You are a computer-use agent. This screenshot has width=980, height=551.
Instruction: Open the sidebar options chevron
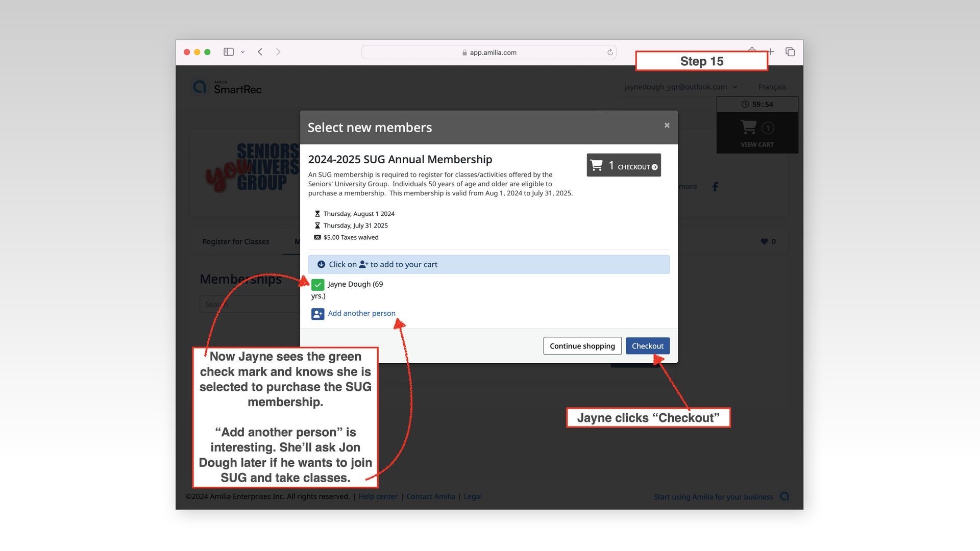tap(242, 52)
